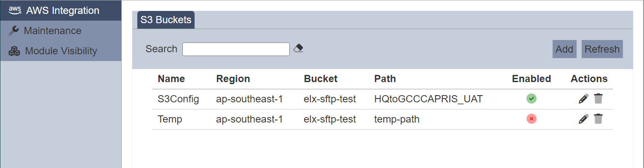Click the pencil icon for Temp row
The width and height of the screenshot is (644, 168).
point(583,119)
